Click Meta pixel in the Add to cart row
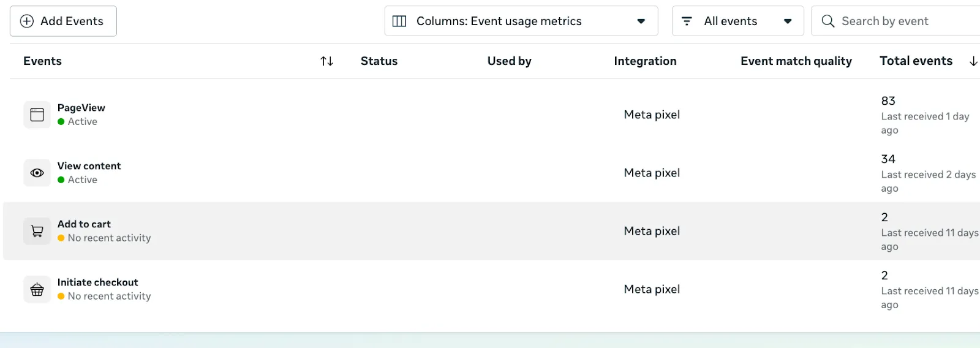Image resolution: width=980 pixels, height=348 pixels. point(652,231)
